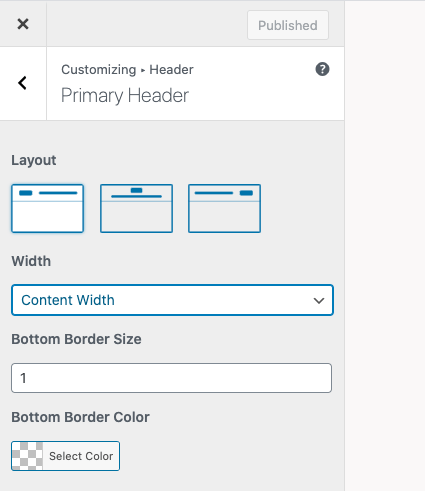Select the left-aligned logo header layout
The image size is (425, 491).
click(x=47, y=208)
